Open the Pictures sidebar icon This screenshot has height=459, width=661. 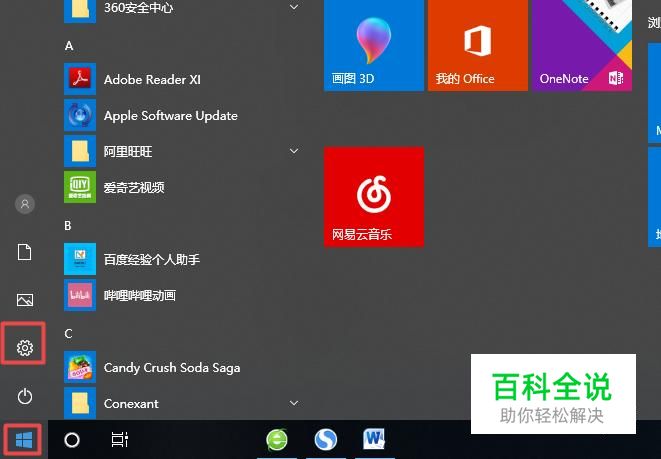[x=24, y=300]
